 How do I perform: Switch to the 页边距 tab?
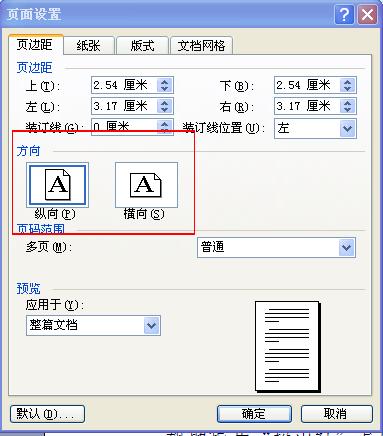[x=35, y=45]
